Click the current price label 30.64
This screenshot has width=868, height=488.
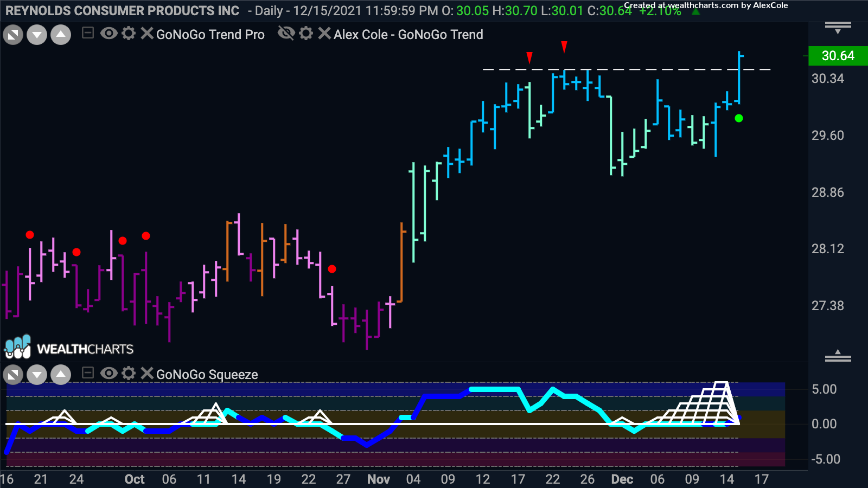(838, 56)
